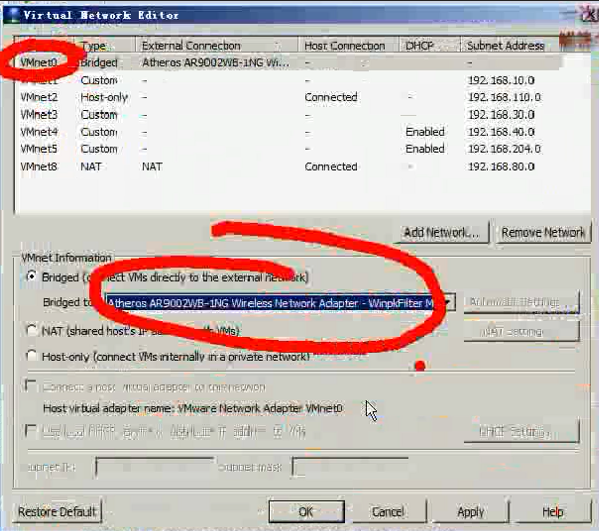The width and height of the screenshot is (599, 531).
Task: Sort by External Connection column header
Action: pos(217,45)
